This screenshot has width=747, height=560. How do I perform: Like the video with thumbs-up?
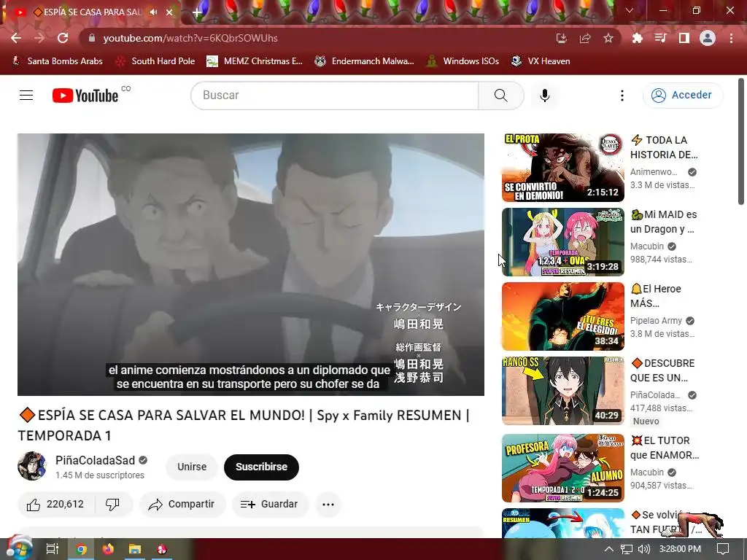(x=56, y=505)
